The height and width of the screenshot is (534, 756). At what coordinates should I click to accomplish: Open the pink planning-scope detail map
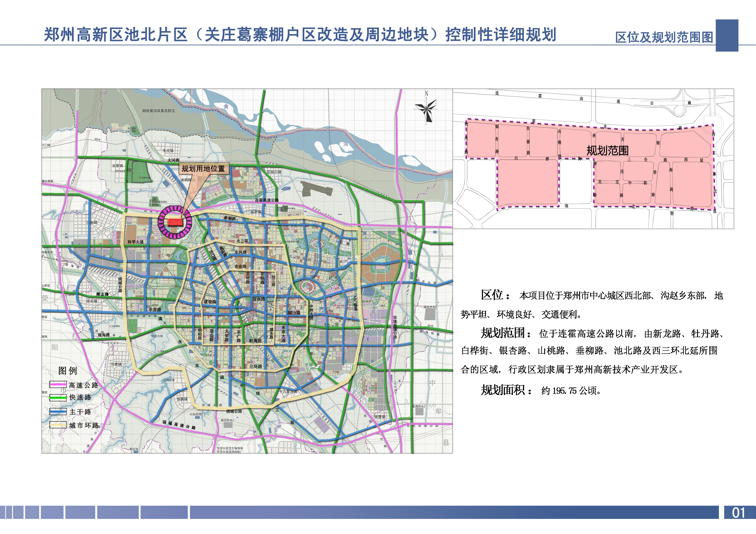pos(593,159)
